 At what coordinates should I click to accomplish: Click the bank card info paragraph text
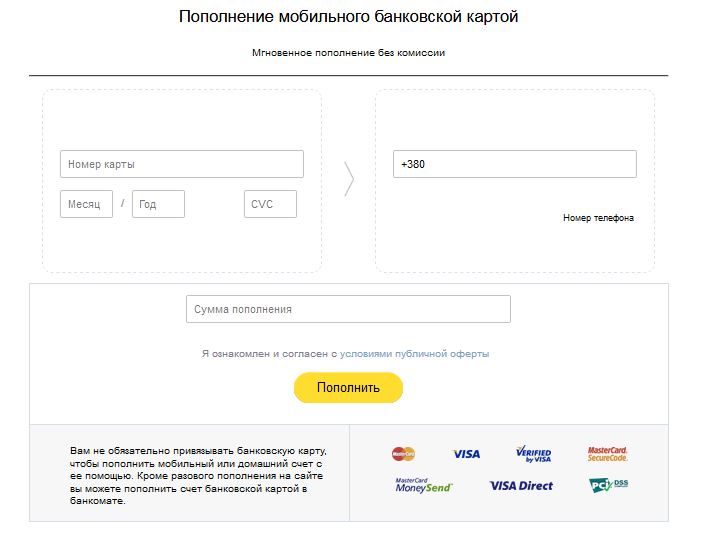pyautogui.click(x=198, y=475)
